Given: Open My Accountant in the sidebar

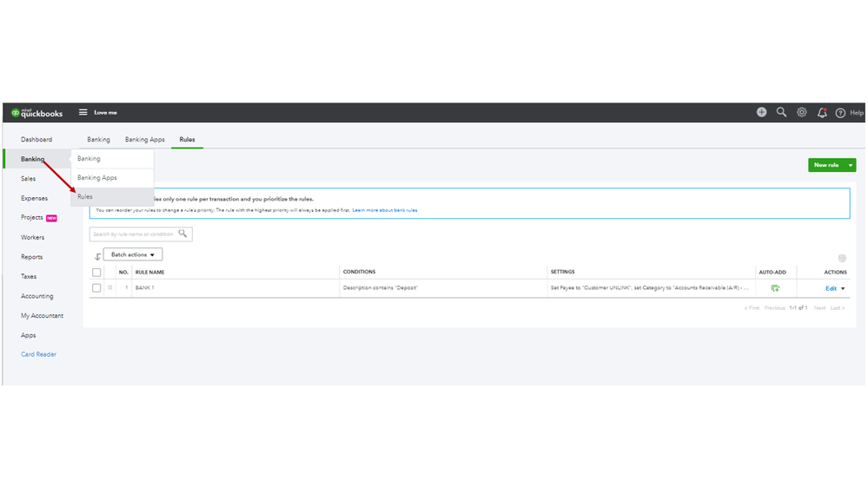Looking at the screenshot, I should [42, 315].
